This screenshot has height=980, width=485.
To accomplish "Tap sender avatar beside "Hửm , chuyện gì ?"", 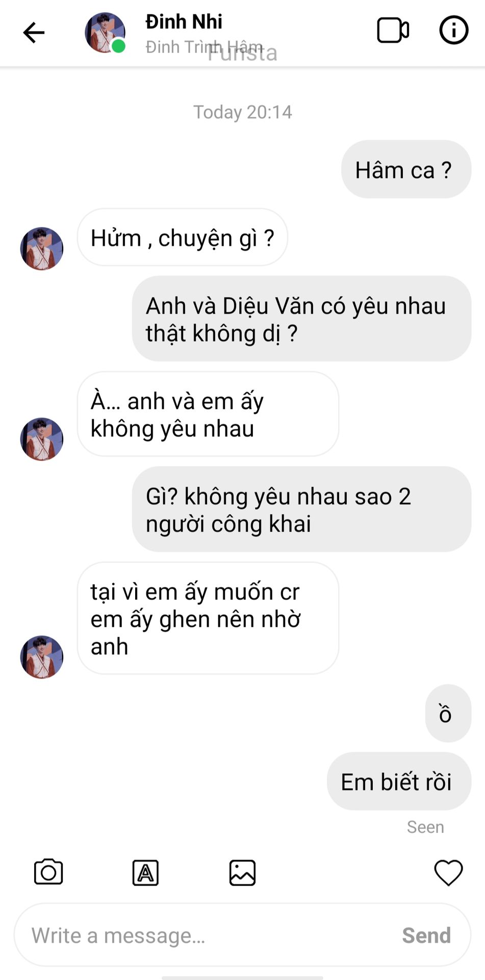I will [42, 249].
